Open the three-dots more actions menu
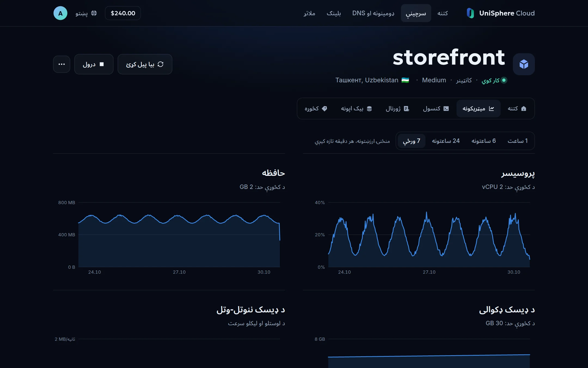Image resolution: width=588 pixels, height=368 pixels. pyautogui.click(x=62, y=64)
